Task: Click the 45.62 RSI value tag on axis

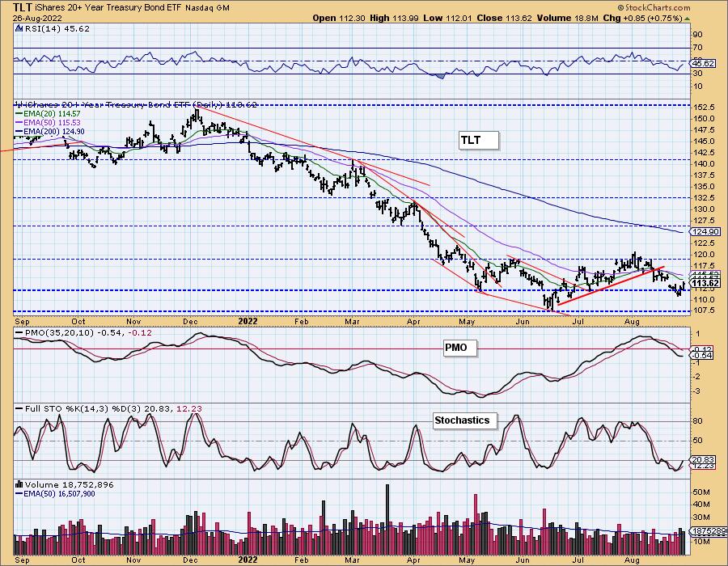Action: click(x=702, y=64)
